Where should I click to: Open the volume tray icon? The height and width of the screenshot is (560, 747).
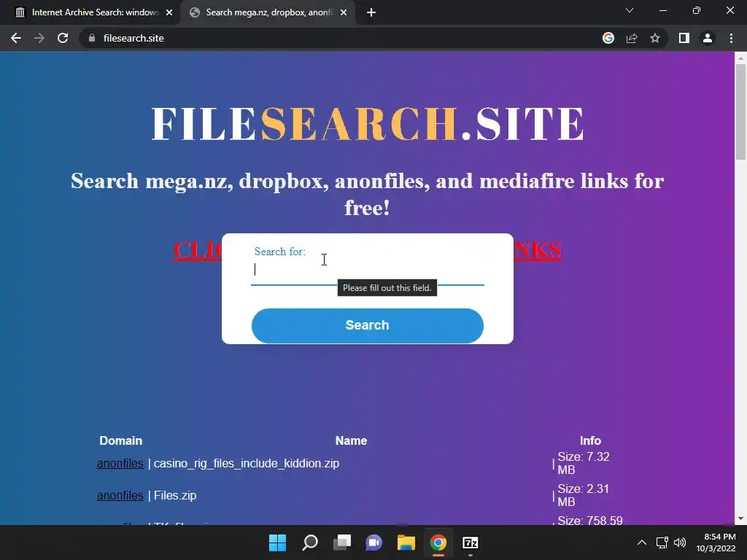click(x=680, y=542)
